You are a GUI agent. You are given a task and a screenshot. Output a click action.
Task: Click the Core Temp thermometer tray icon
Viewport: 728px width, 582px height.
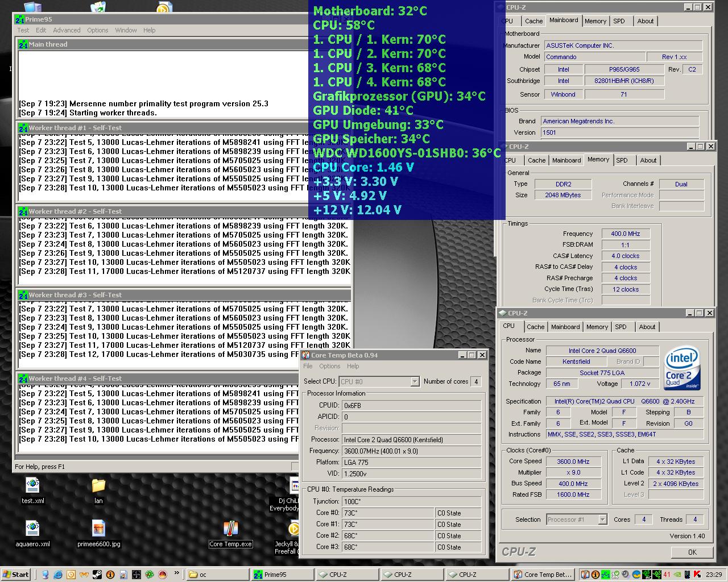(585, 575)
